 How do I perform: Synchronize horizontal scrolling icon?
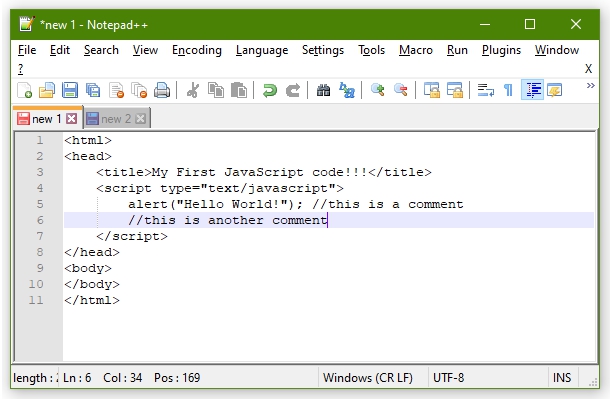454,90
